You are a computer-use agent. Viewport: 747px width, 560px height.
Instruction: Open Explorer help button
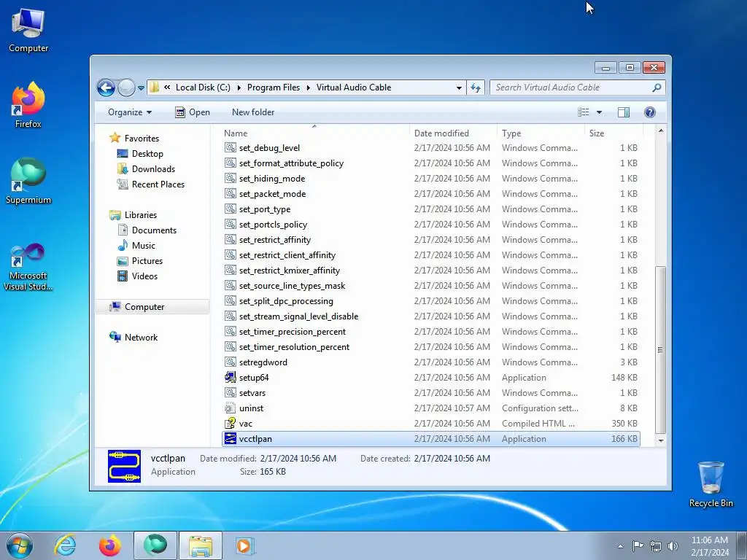650,112
